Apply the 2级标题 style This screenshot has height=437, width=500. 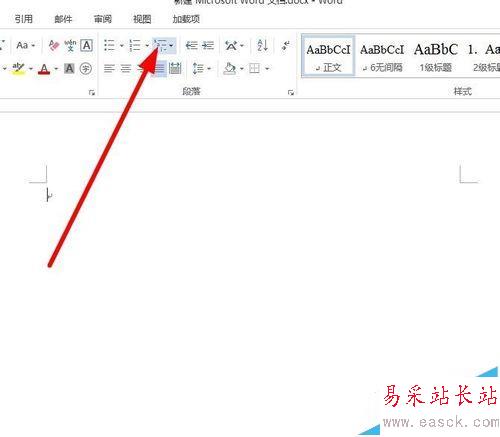[x=483, y=57]
